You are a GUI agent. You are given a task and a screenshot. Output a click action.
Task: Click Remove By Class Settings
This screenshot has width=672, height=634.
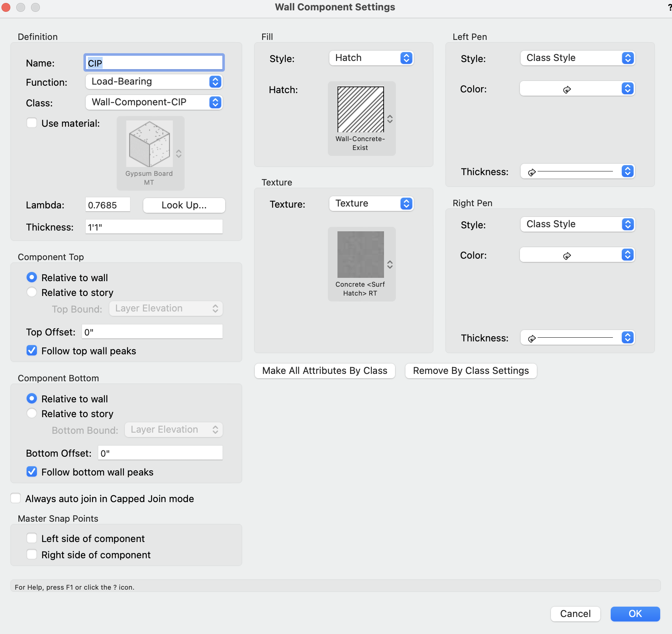[470, 371]
